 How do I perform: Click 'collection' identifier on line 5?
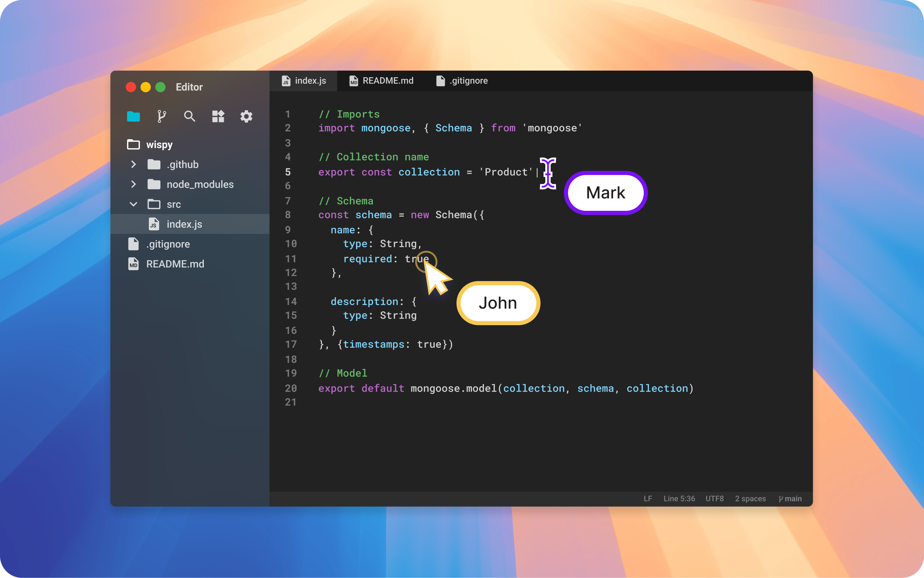(429, 172)
